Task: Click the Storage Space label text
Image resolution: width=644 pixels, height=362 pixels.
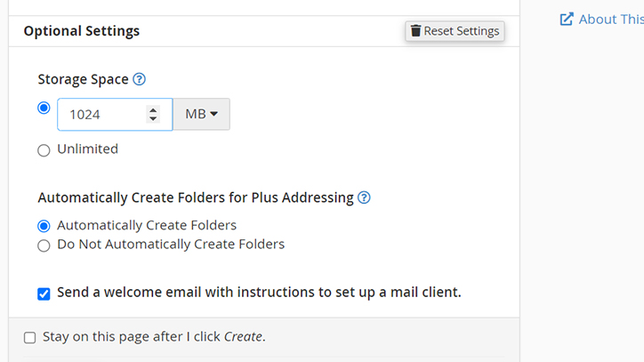Action: (x=83, y=79)
